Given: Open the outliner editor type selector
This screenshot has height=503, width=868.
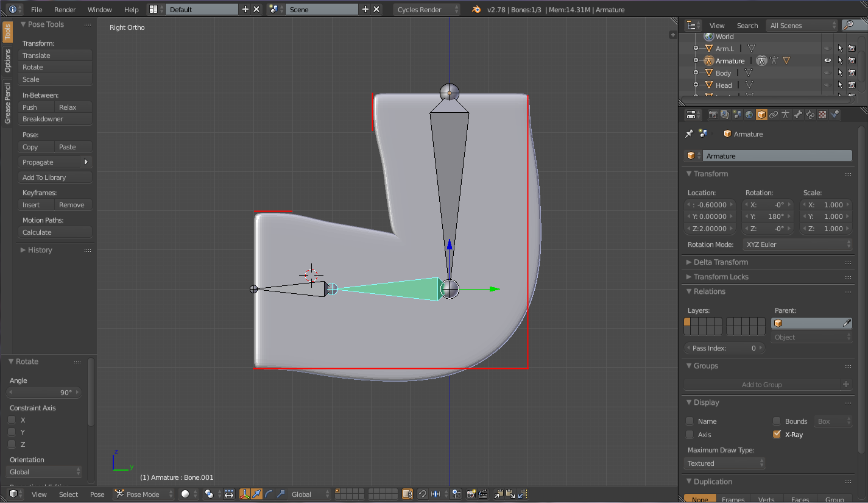Looking at the screenshot, I should (693, 25).
